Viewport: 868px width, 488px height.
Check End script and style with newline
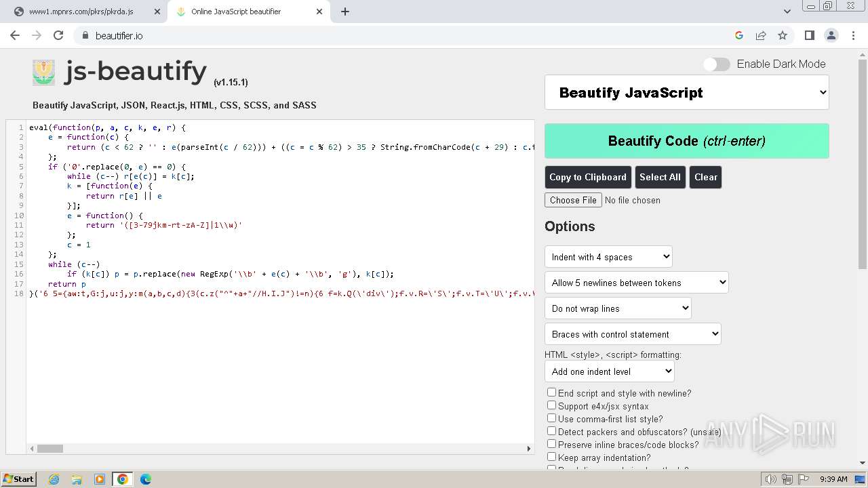(x=551, y=392)
